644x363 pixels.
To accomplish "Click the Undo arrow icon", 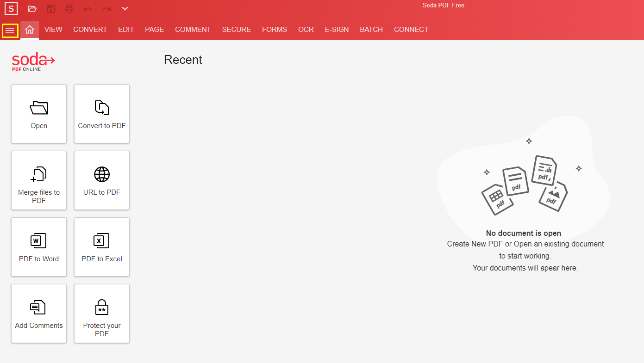I will pyautogui.click(x=88, y=8).
